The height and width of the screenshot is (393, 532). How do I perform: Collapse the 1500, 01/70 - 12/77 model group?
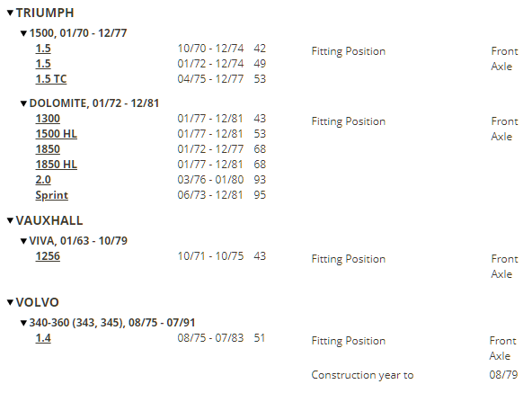(23, 33)
